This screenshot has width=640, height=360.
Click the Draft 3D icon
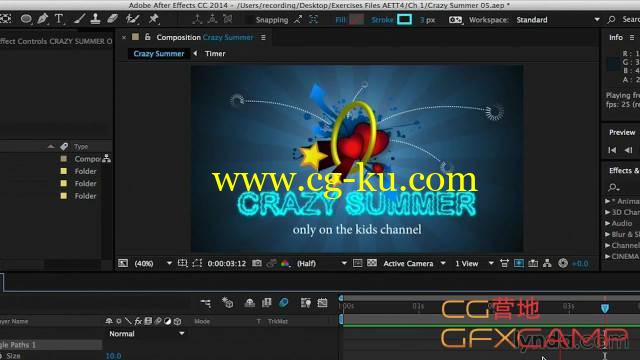227,303
